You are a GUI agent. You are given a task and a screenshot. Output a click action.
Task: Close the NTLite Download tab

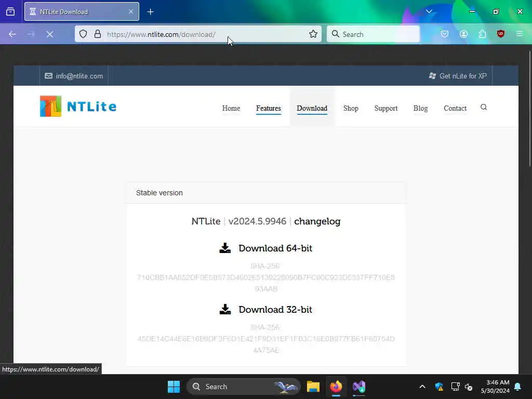click(x=130, y=11)
